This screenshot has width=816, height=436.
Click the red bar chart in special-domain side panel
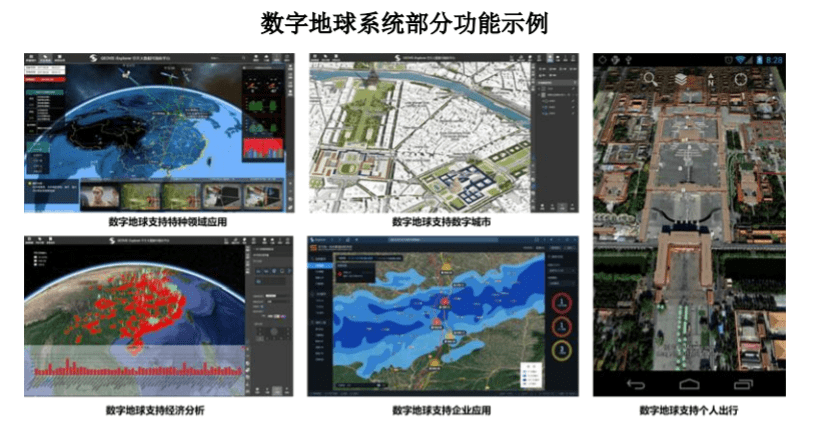pos(263,148)
